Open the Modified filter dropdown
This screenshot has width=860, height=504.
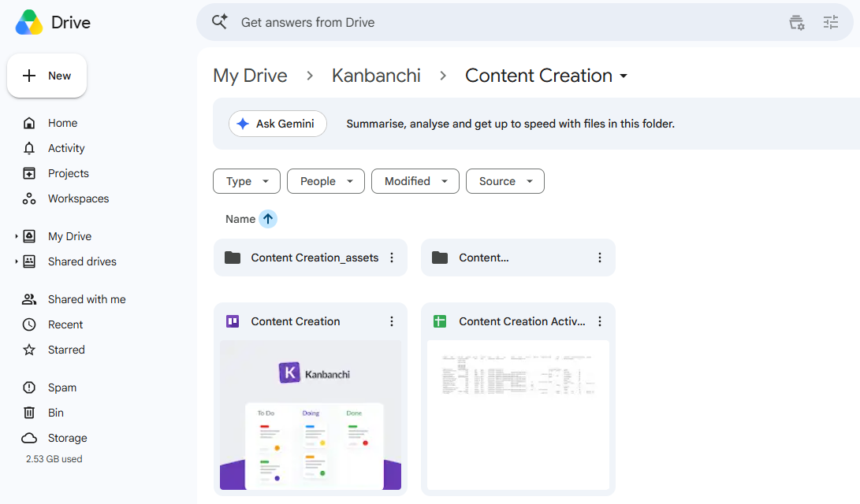[415, 181]
